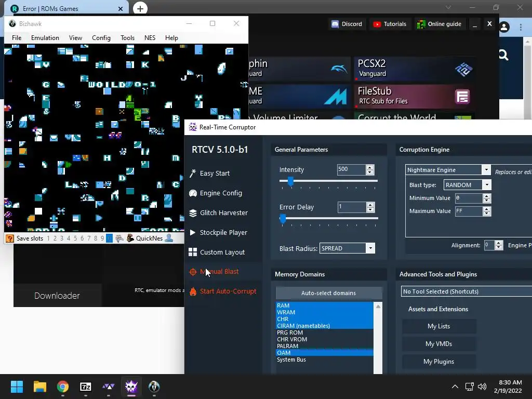Open Glitch Harvester via its stack icon
This screenshot has height=399, width=532.
[193, 212]
